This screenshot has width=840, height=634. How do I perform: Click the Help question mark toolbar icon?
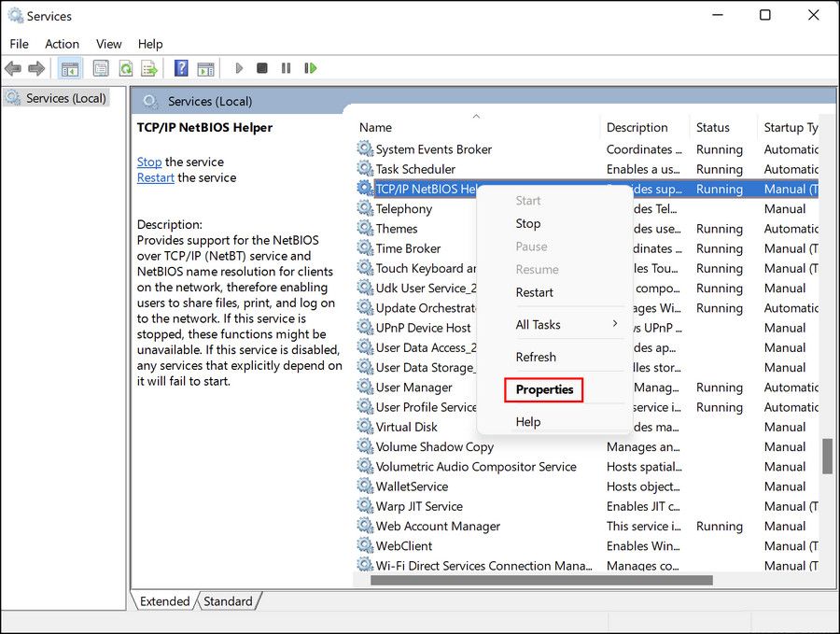180,67
